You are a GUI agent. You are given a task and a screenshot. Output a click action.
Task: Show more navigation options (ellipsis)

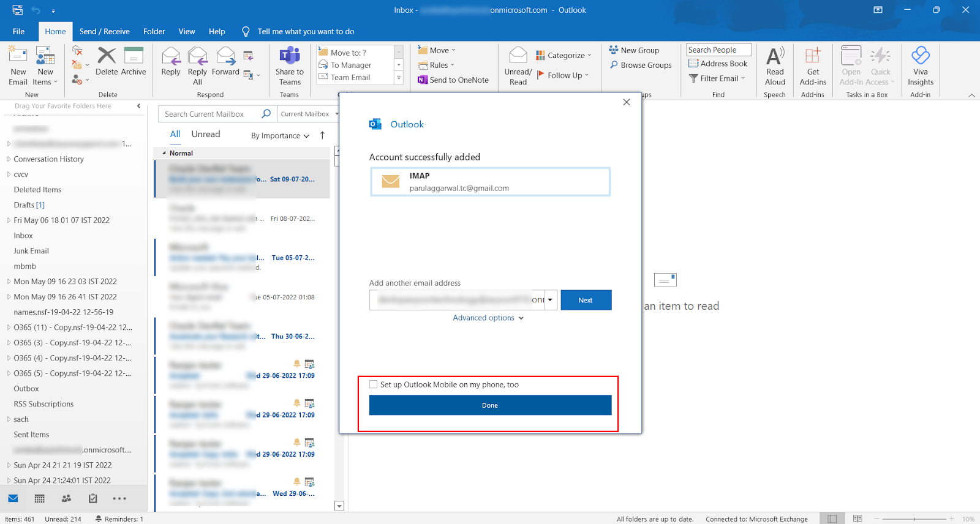119,498
